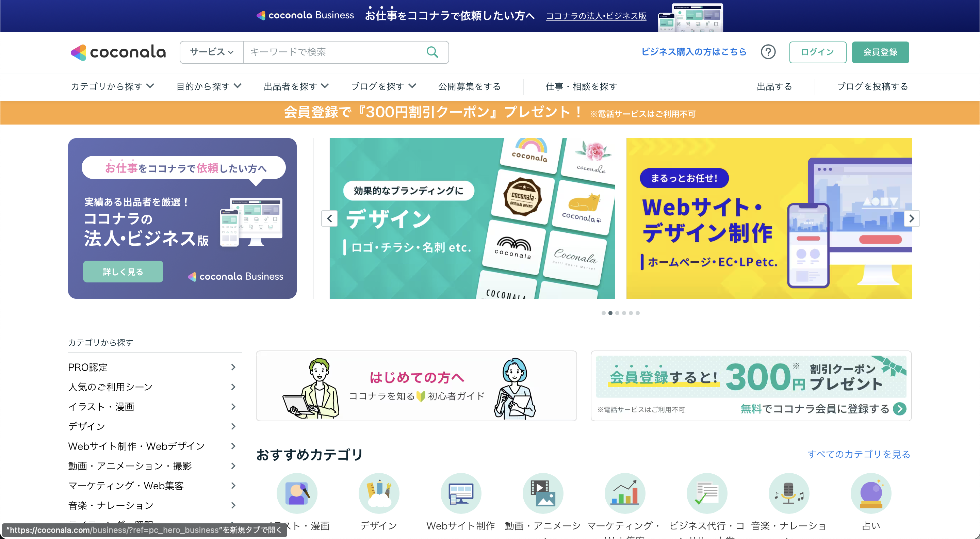Expand the 出品者を探す nav menu

pos(296,86)
